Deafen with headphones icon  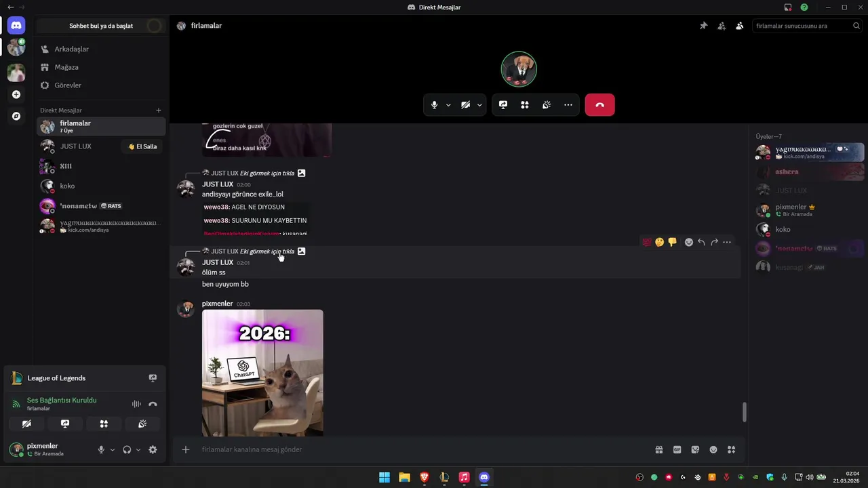pos(127,449)
